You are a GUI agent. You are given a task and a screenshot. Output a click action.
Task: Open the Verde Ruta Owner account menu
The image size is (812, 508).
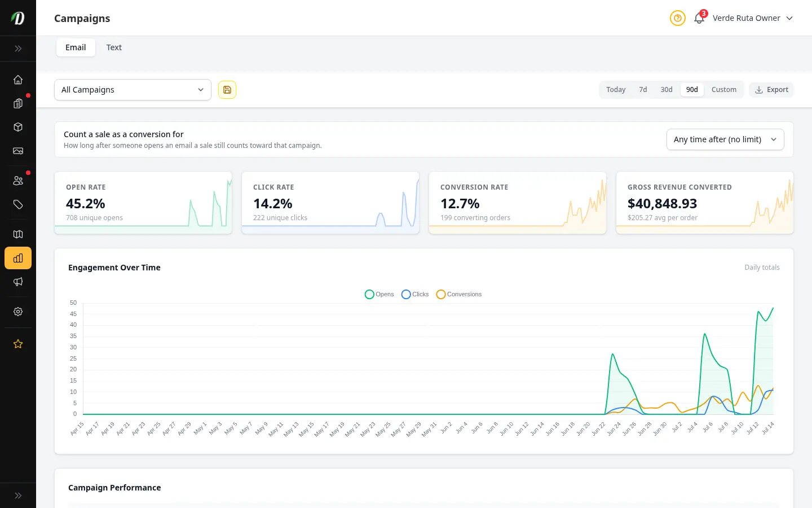(x=753, y=18)
